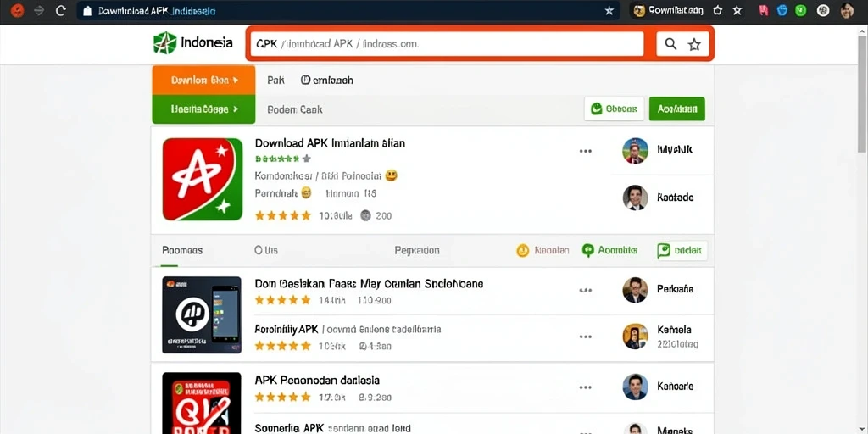Click the Indonesia site logo
868x434 pixels.
(192, 43)
